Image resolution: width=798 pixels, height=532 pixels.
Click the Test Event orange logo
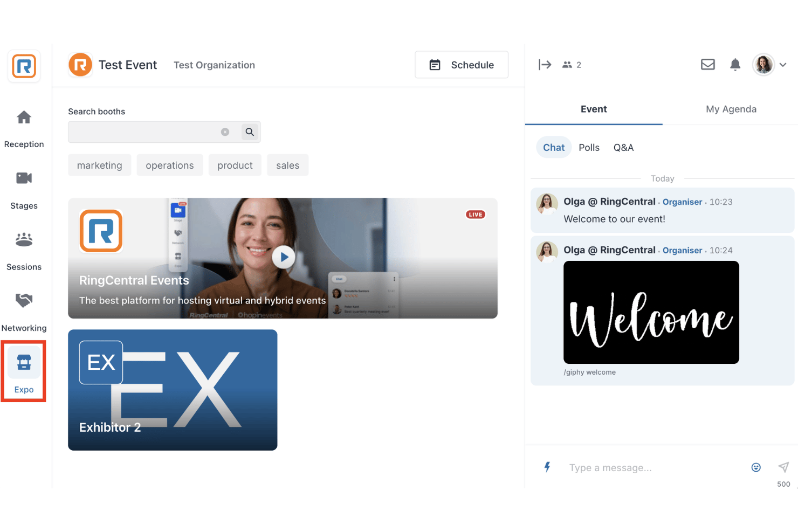coord(80,65)
